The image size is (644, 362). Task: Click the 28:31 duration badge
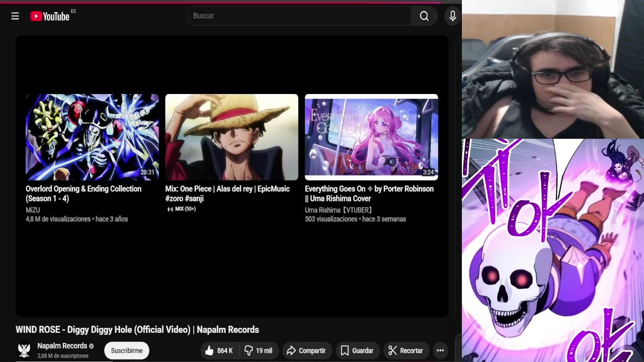click(x=147, y=172)
